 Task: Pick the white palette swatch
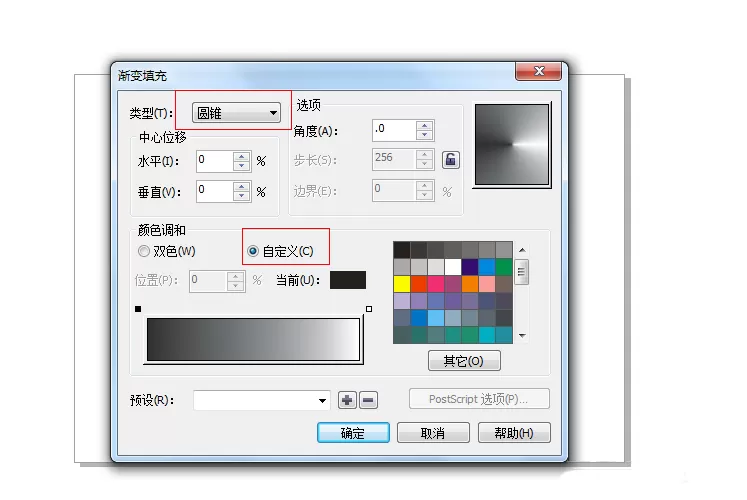[x=453, y=267]
